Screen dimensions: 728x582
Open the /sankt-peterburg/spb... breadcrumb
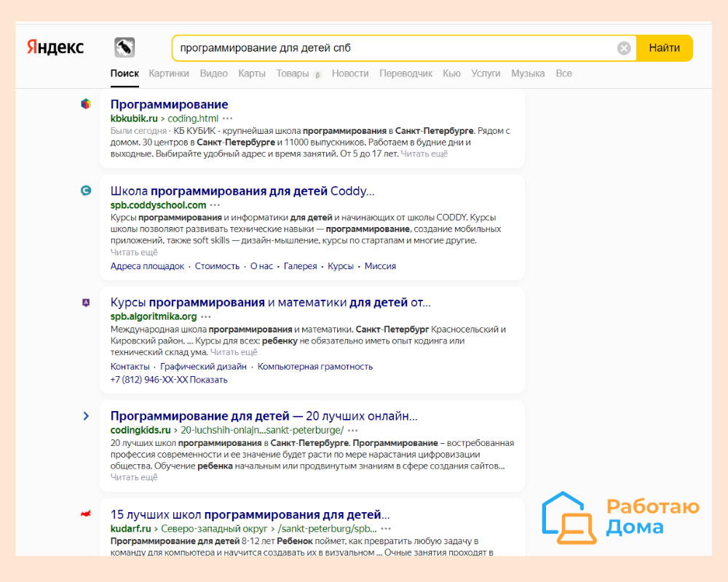328,529
